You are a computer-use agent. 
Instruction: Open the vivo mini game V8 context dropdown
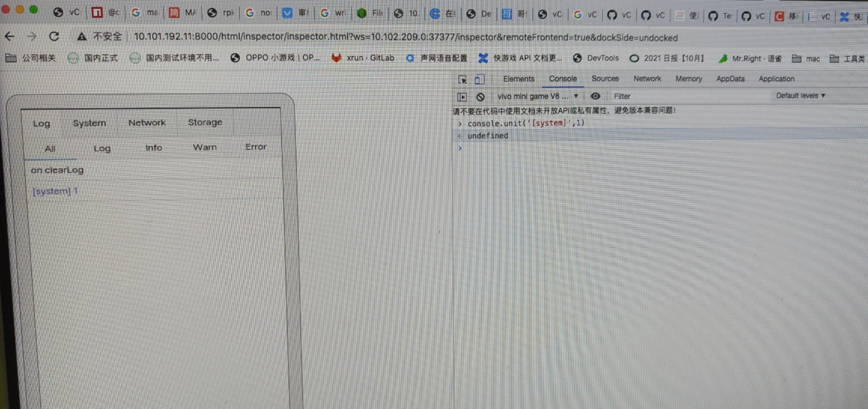pos(537,97)
